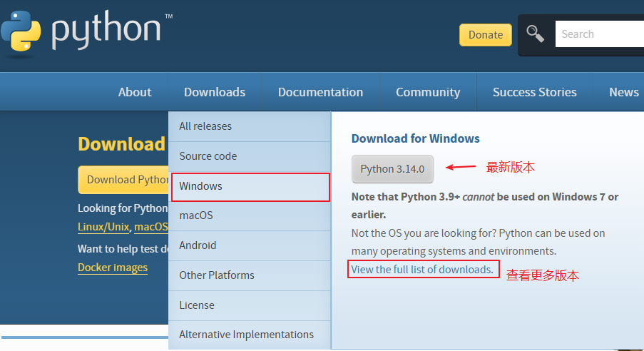Click the Python 3.14.0 download button
Screen dimensions: 644x351
[x=392, y=169]
